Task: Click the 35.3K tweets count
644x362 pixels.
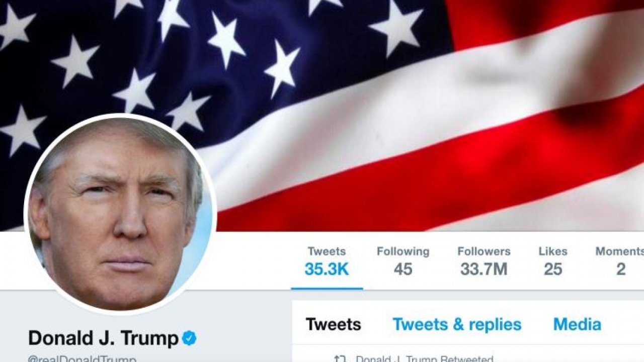Action: click(327, 269)
